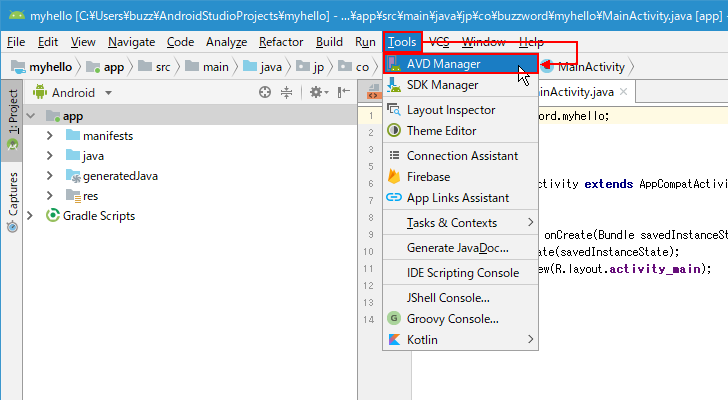The height and width of the screenshot is (400, 728).
Task: Expand the generatedJava folder
Action: click(x=50, y=175)
